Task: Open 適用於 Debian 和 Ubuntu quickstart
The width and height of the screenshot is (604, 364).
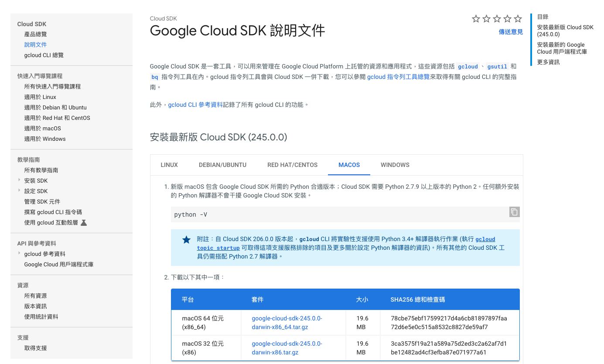Action: [x=55, y=108]
